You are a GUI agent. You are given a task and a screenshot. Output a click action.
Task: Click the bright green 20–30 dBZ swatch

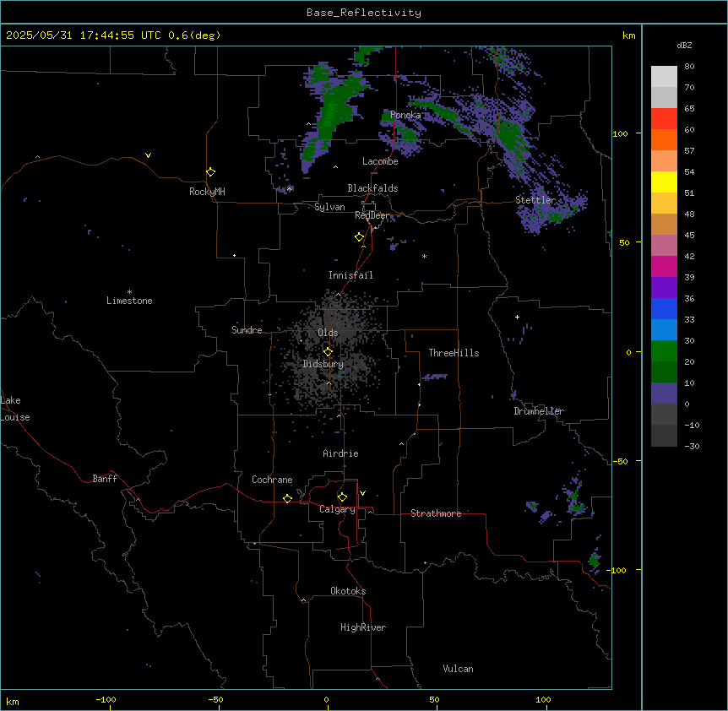tap(664, 351)
